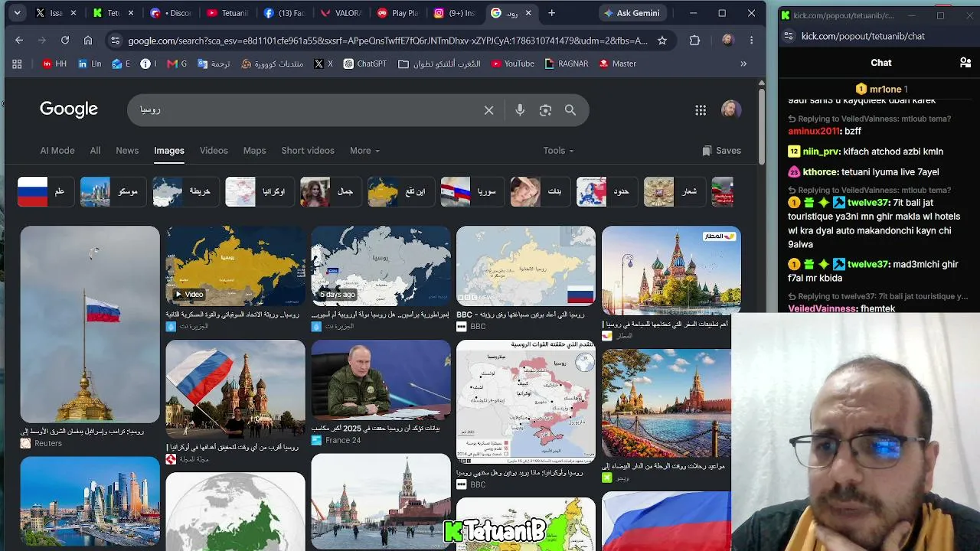
Task: Open the Chrome extensions menu
Action: pyautogui.click(x=694, y=41)
